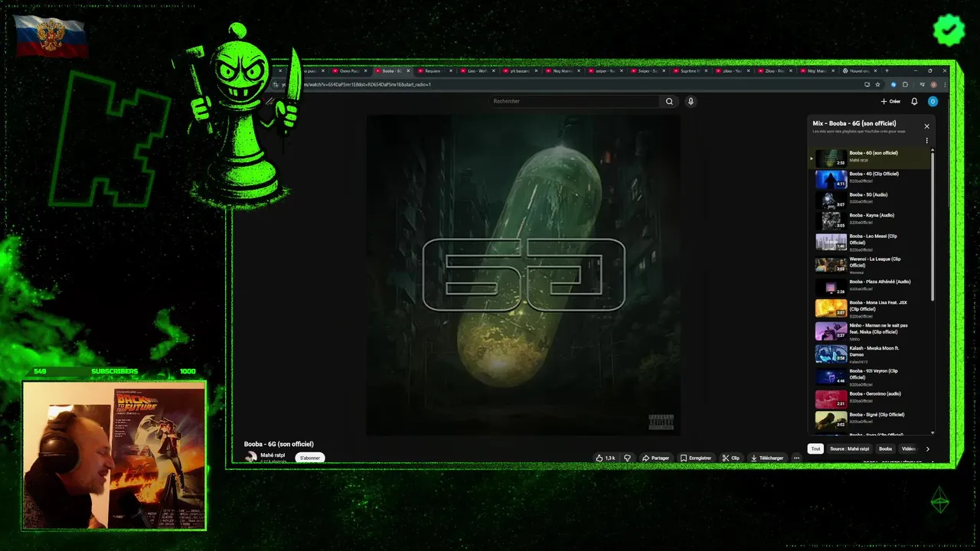This screenshot has height=551, width=980.
Task: Open YouTube notifications bell
Action: (914, 101)
